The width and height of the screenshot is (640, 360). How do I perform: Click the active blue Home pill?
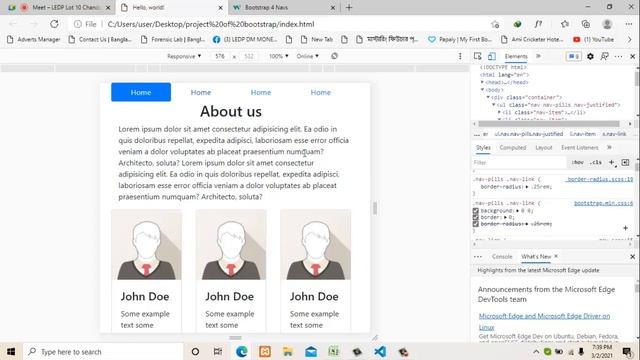click(x=141, y=92)
